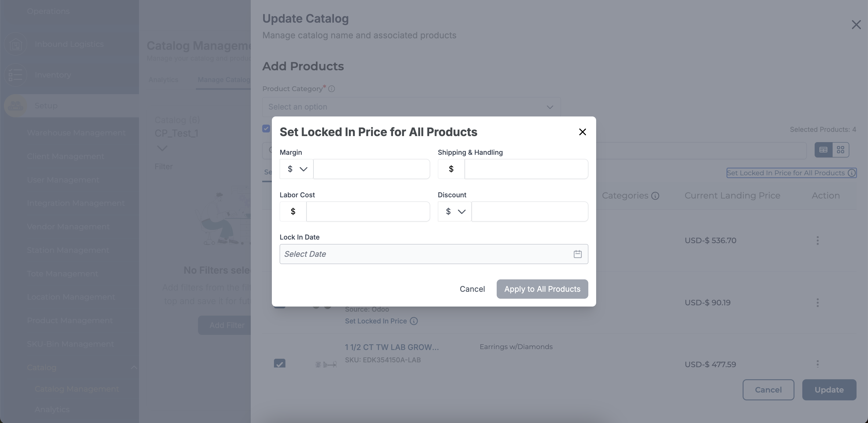Collapse the Catalog sidebar section
Image resolution: width=868 pixels, height=423 pixels.
[x=134, y=367]
